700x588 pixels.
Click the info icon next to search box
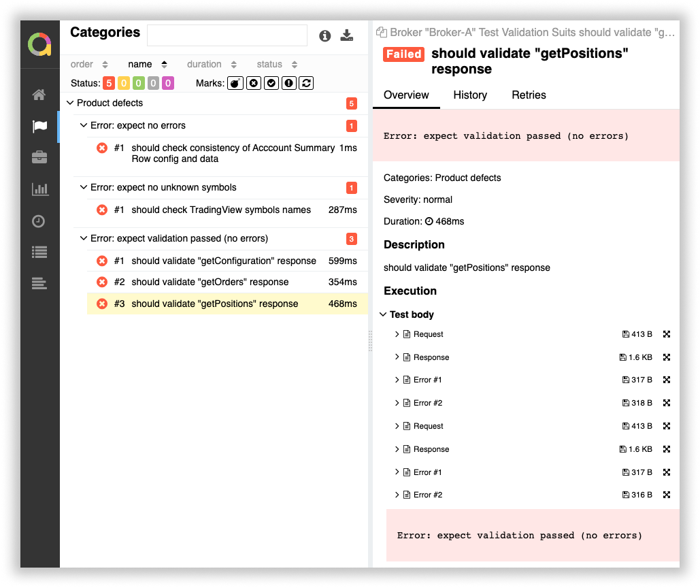coord(325,36)
